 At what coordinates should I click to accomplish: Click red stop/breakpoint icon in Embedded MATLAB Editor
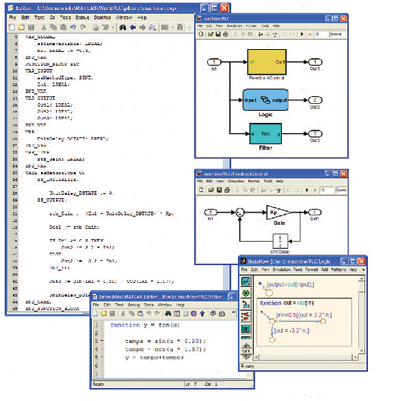pyautogui.click(x=194, y=314)
